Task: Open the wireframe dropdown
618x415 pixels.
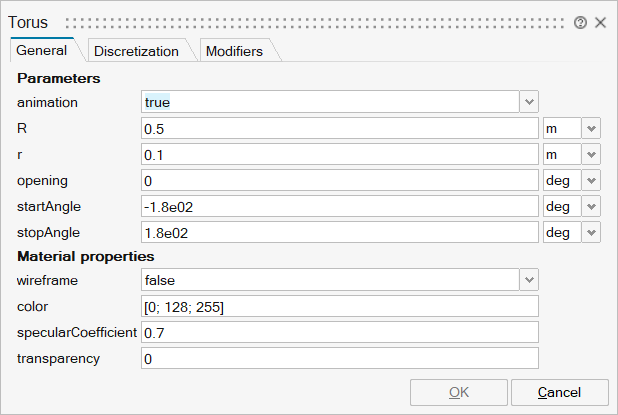Action: tap(529, 281)
